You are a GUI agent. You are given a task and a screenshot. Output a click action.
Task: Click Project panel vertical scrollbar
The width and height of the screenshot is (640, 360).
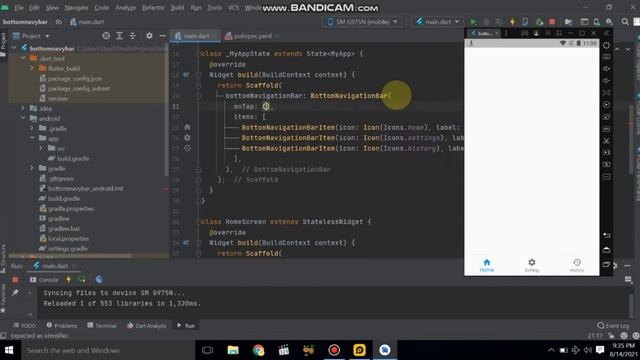point(166,110)
